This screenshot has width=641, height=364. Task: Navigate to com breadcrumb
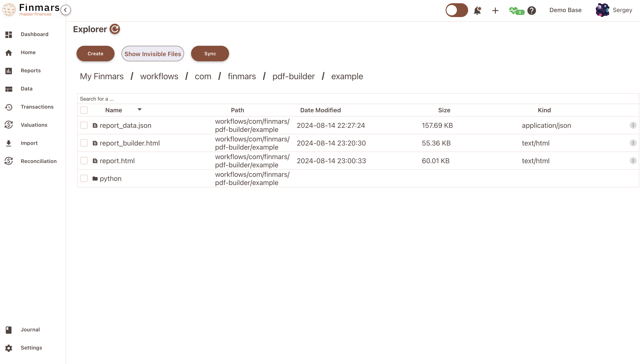click(x=203, y=76)
